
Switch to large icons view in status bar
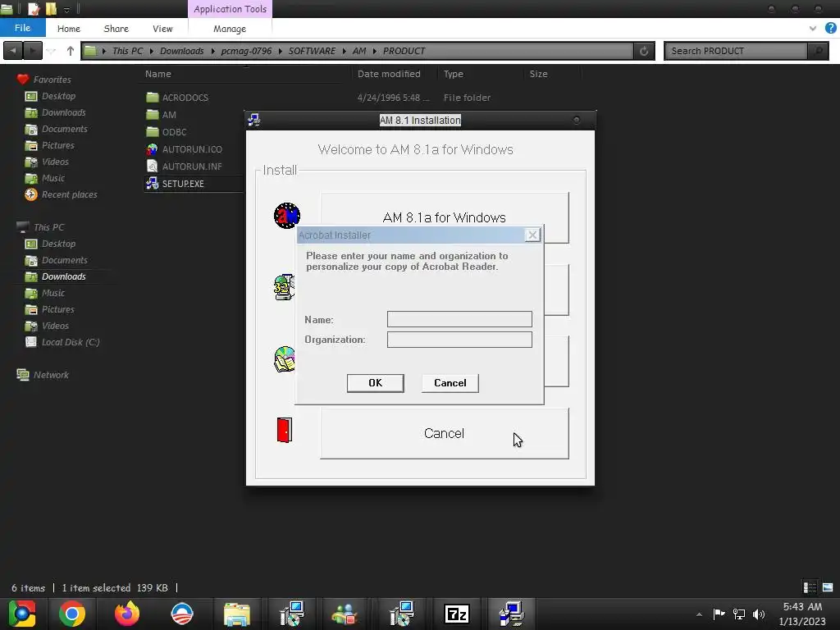pyautogui.click(x=828, y=587)
